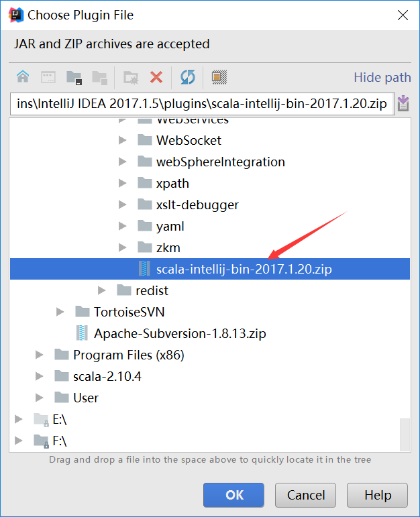Select the zkm folder label
420x517 pixels.
168,247
